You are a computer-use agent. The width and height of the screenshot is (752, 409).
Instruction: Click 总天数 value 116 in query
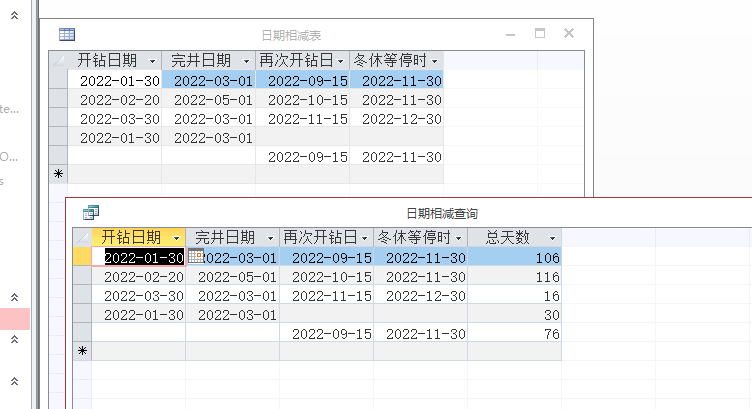[x=515, y=277]
